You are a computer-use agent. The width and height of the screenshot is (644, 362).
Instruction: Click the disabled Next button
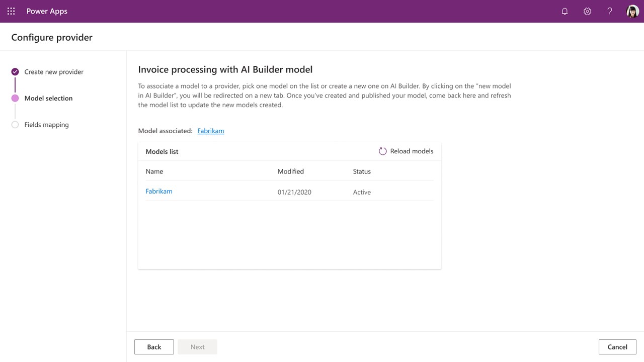[x=197, y=347]
